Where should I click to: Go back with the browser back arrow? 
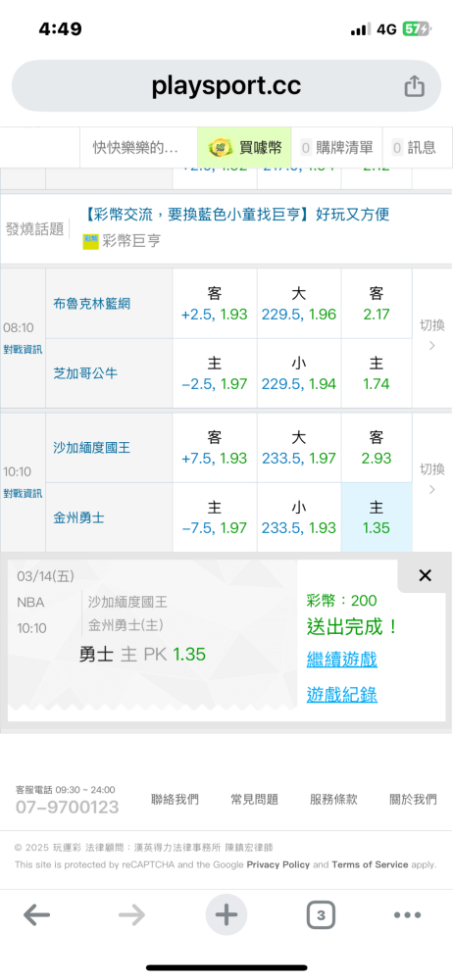point(37,915)
